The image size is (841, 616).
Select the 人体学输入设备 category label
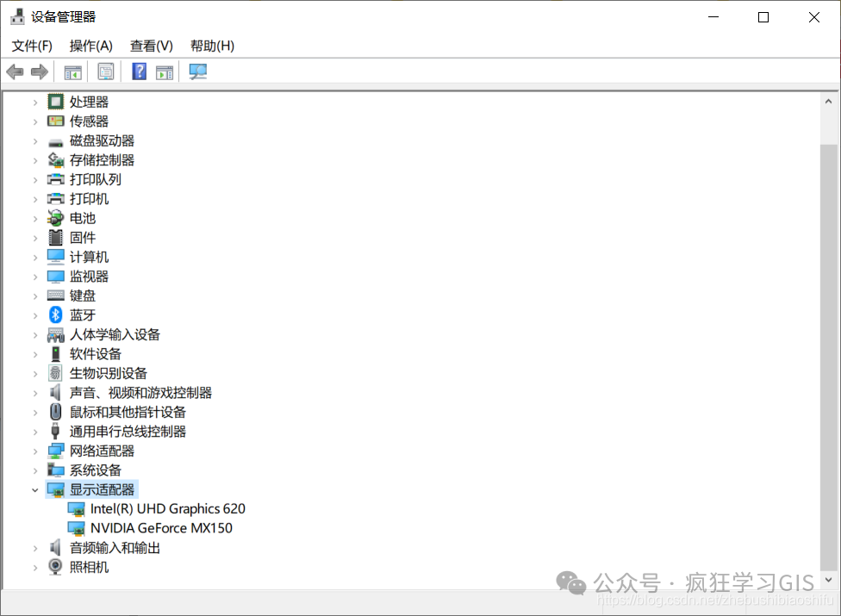(115, 334)
